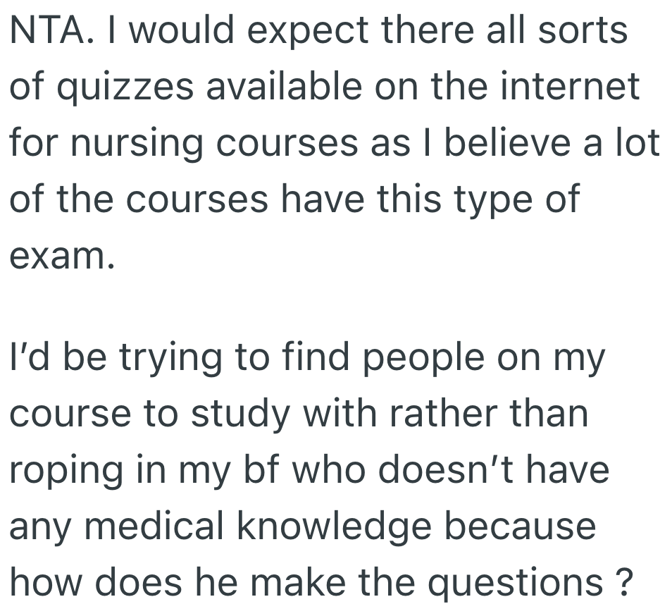Click the word "believe" in the third line
This screenshot has width=672, height=616.
[x=511, y=143]
